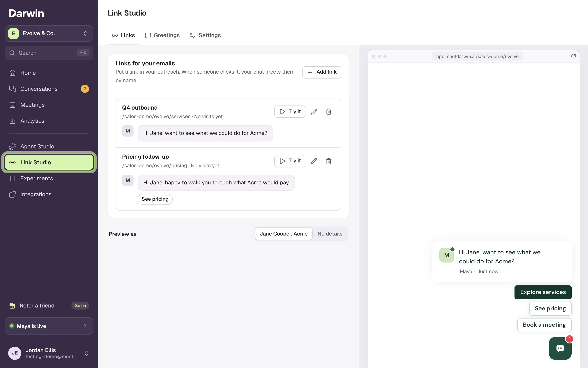Viewport: 588px width, 368px height.
Task: Expand the Maya is live status
Action: tap(49, 326)
